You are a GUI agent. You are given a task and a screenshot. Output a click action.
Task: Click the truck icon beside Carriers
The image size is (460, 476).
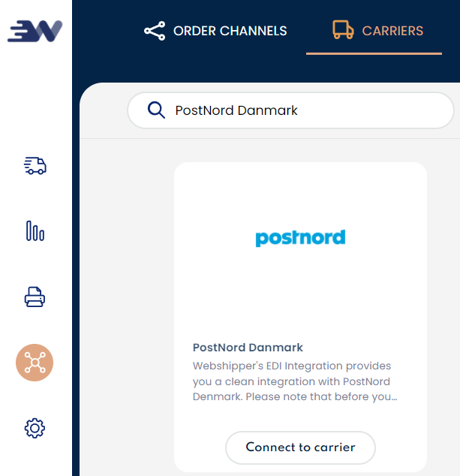point(343,30)
